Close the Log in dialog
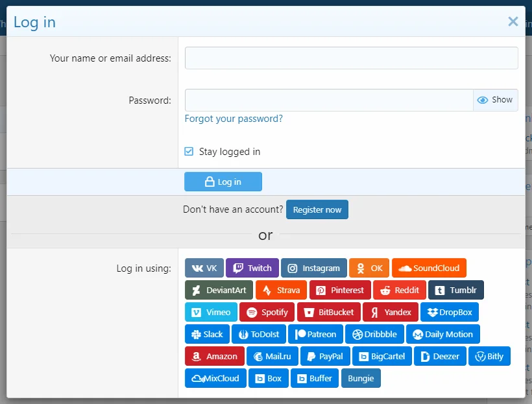 pyautogui.click(x=513, y=21)
